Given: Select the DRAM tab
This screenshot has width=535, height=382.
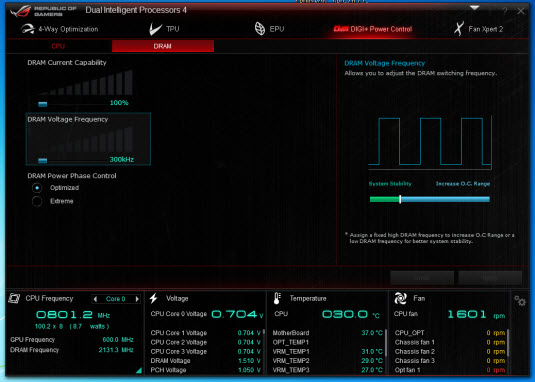Looking at the screenshot, I should [x=163, y=46].
